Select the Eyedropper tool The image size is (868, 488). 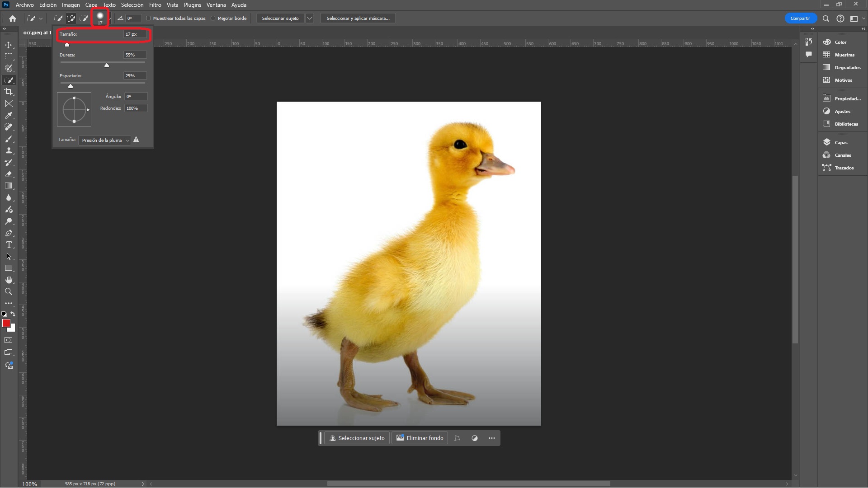point(9,115)
